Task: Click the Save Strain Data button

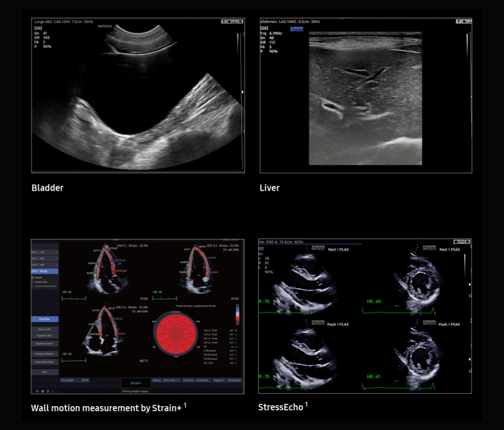Action: (x=45, y=362)
